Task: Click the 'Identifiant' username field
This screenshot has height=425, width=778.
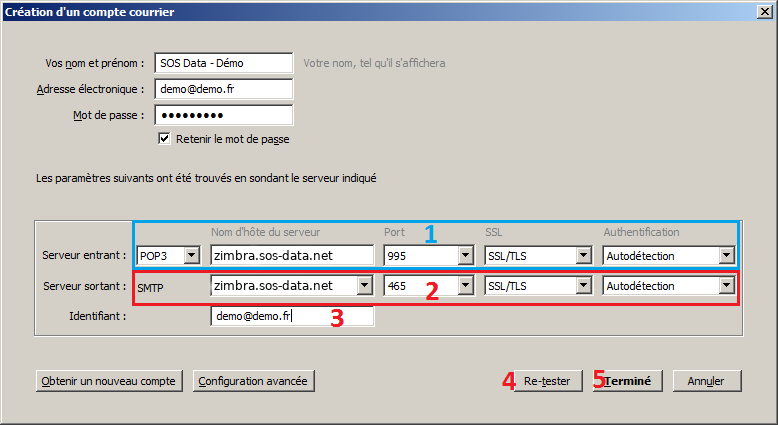Action: point(291,316)
